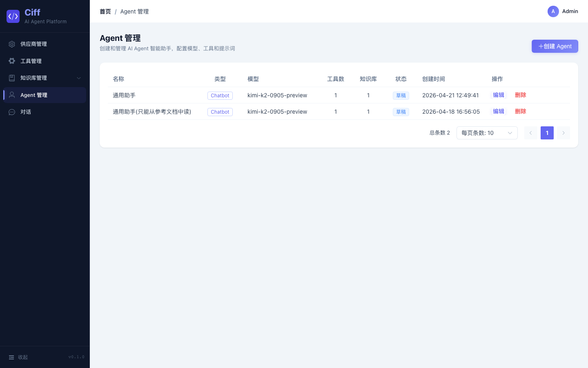The image size is (588, 368).
Task: Click the 知识库 column header
Action: (368, 79)
